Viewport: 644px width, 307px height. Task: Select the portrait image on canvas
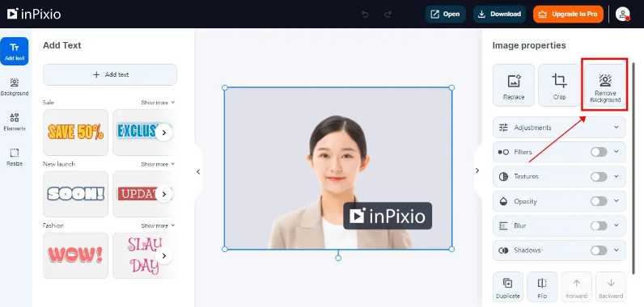(x=338, y=168)
